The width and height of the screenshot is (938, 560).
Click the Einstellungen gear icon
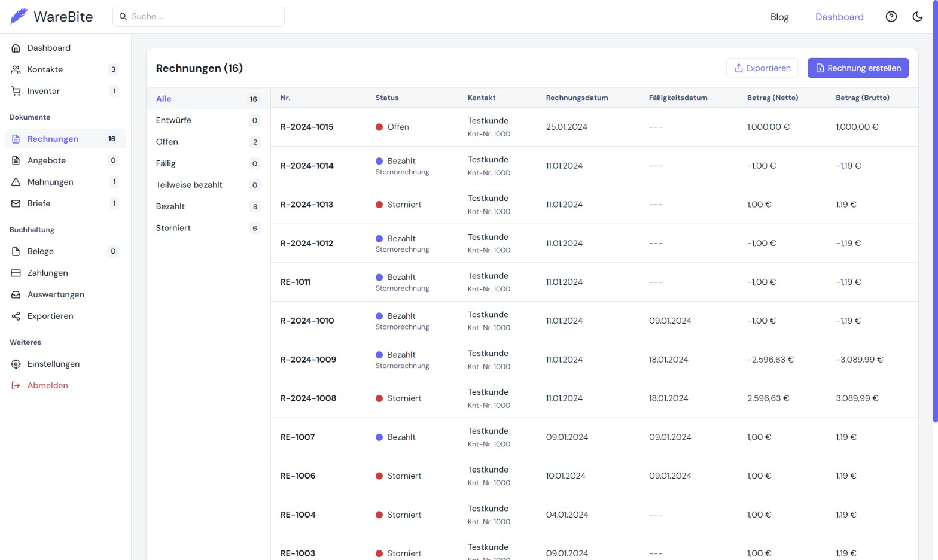(16, 364)
